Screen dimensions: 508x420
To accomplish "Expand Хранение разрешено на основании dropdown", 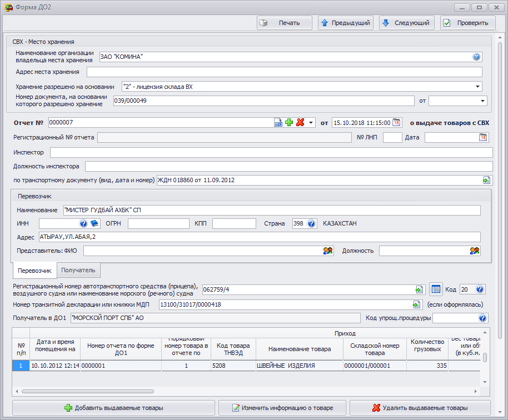I will pyautogui.click(x=477, y=87).
